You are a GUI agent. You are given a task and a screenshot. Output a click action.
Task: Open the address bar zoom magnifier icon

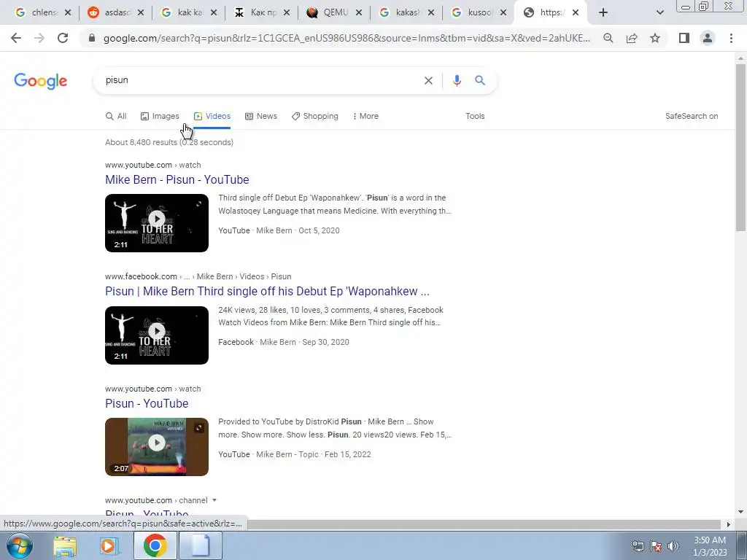tap(608, 38)
